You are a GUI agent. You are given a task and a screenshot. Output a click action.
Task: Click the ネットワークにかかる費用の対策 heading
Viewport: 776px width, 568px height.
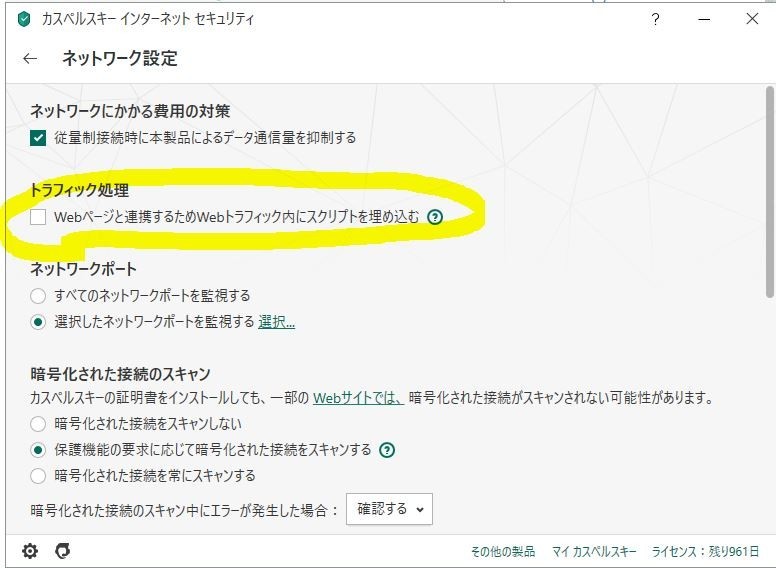130,111
